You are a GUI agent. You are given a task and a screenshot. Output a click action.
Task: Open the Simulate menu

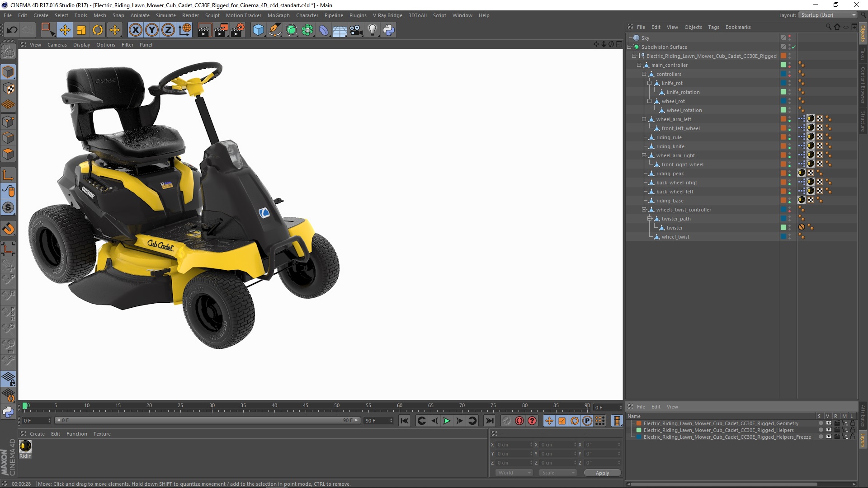[x=166, y=15]
